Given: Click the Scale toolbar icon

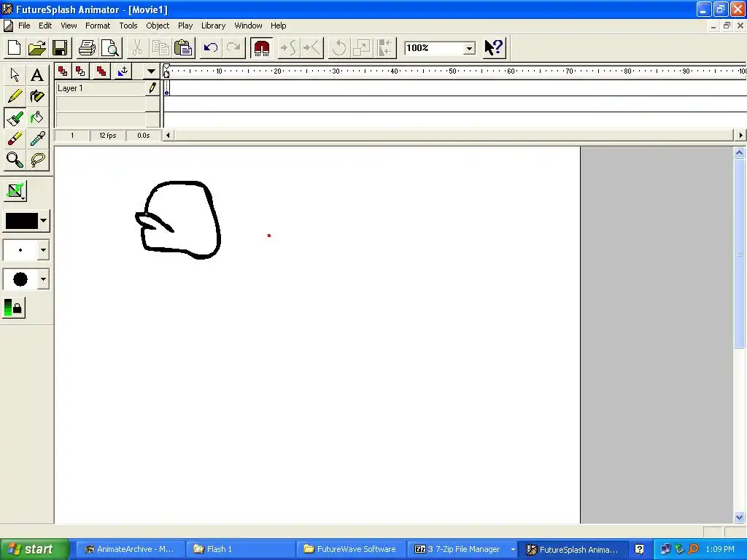Looking at the screenshot, I should 362,47.
